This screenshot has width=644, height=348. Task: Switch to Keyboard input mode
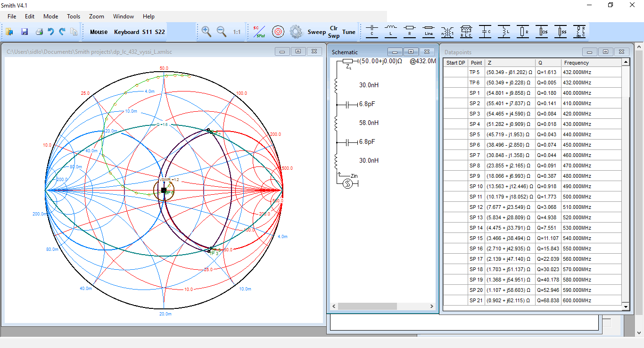(x=126, y=32)
